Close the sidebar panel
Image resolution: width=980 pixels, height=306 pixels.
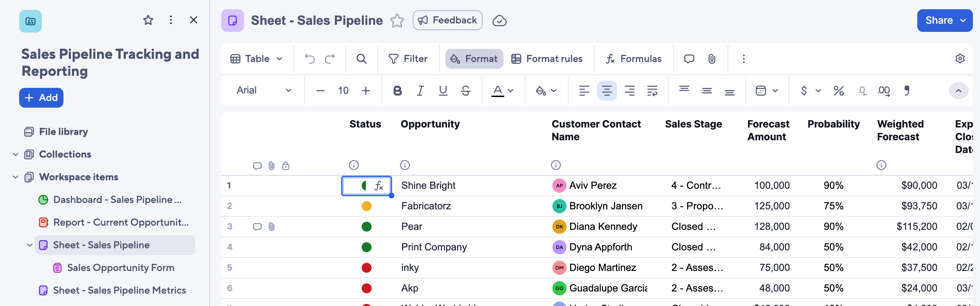point(193,20)
